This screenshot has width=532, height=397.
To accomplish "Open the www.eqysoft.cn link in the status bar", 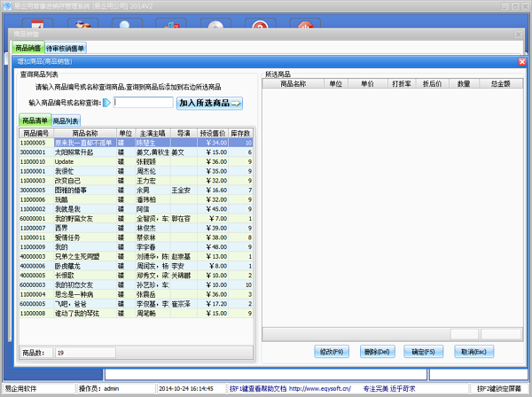I will 320,388.
